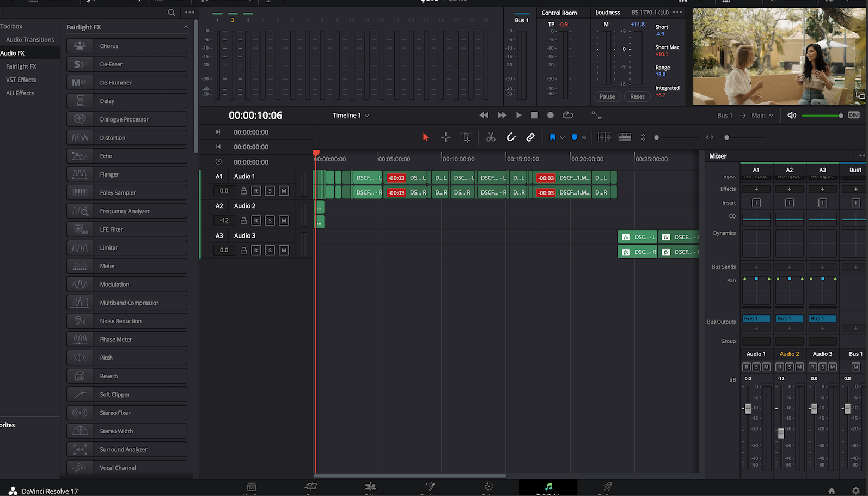This screenshot has height=496, width=868.
Task: Click the loudness Reset button
Action: point(637,96)
